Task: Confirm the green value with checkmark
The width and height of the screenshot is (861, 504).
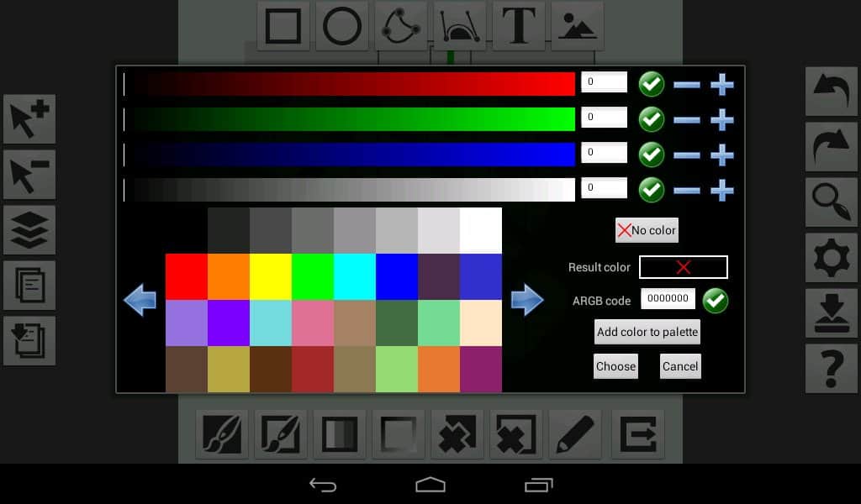Action: [x=651, y=119]
